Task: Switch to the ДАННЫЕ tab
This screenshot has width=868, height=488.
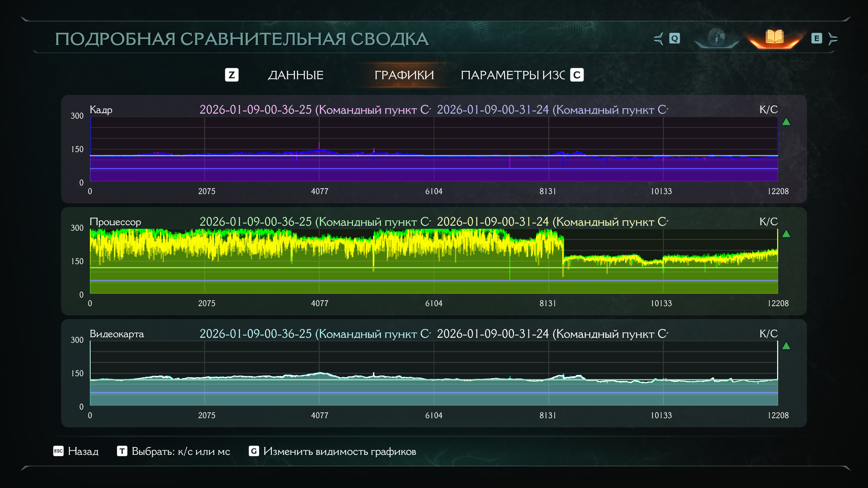Action: click(x=295, y=75)
